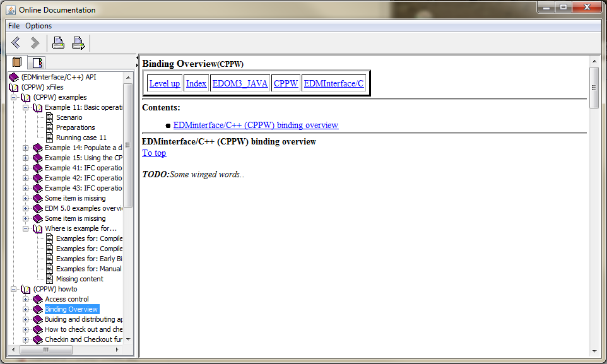
Task: Select the Preparations topic in tree
Action: point(76,127)
